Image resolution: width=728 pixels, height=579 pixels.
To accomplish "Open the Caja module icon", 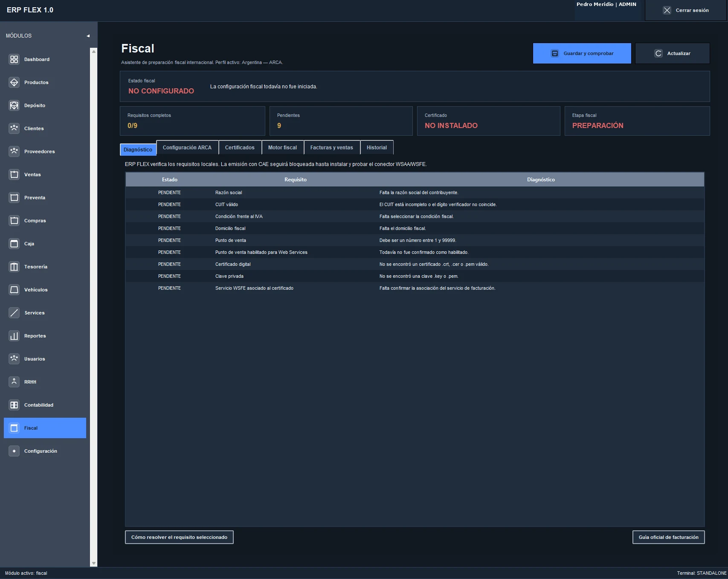I will [x=14, y=244].
